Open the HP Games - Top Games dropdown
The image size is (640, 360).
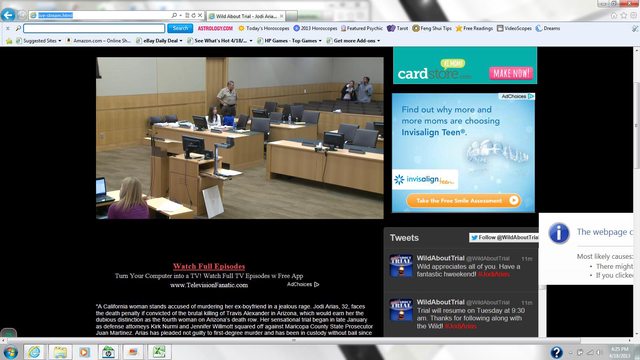click(289, 41)
